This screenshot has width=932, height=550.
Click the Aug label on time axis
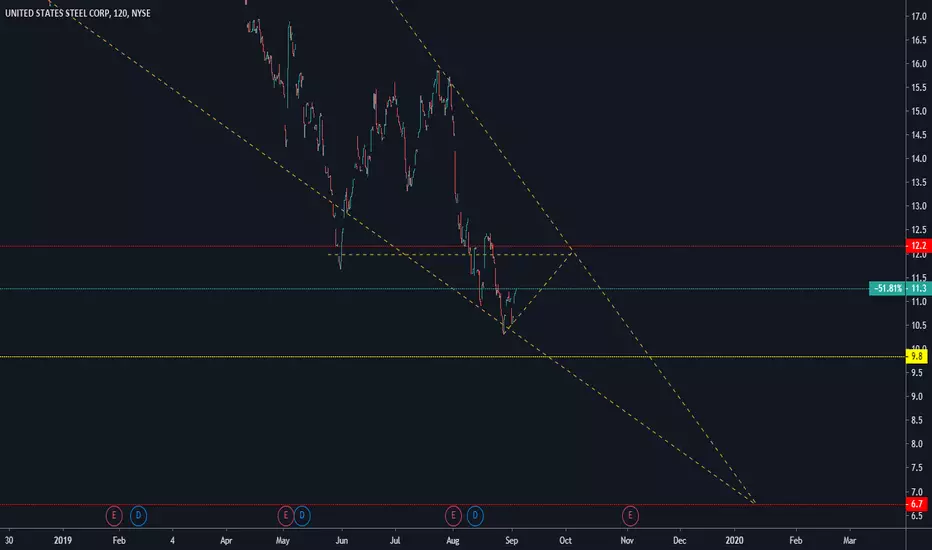point(453,540)
